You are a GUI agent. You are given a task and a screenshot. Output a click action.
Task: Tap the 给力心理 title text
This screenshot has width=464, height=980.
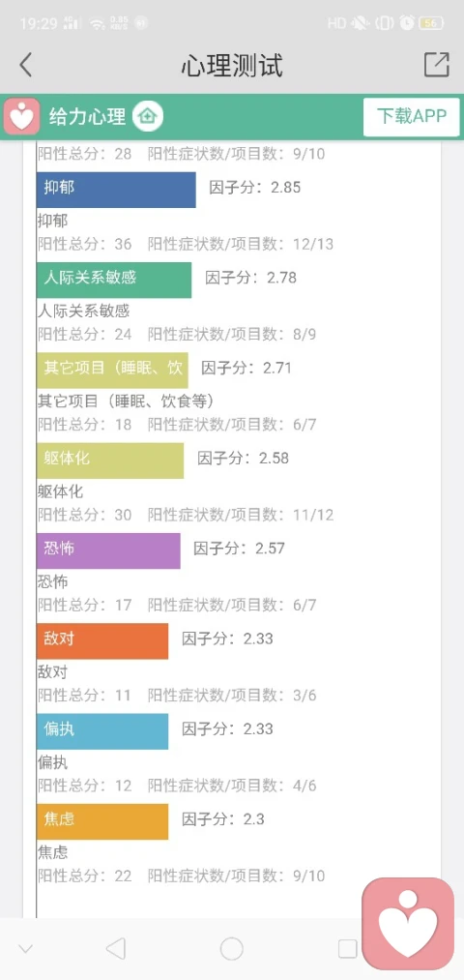(87, 116)
